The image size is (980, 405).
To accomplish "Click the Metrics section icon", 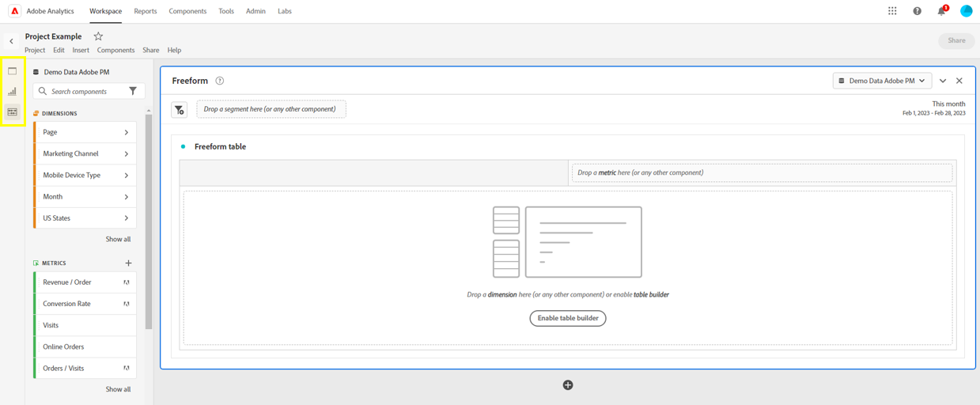I will click(x=36, y=263).
